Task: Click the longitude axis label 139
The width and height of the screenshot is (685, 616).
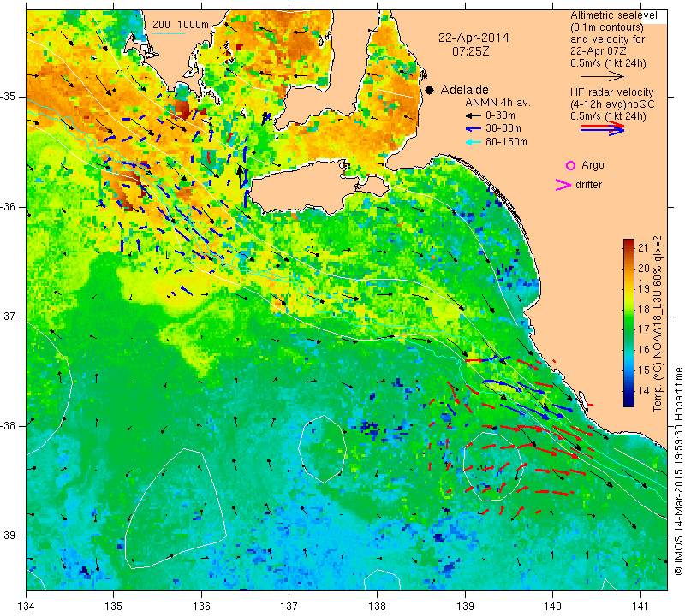Action: point(465,607)
